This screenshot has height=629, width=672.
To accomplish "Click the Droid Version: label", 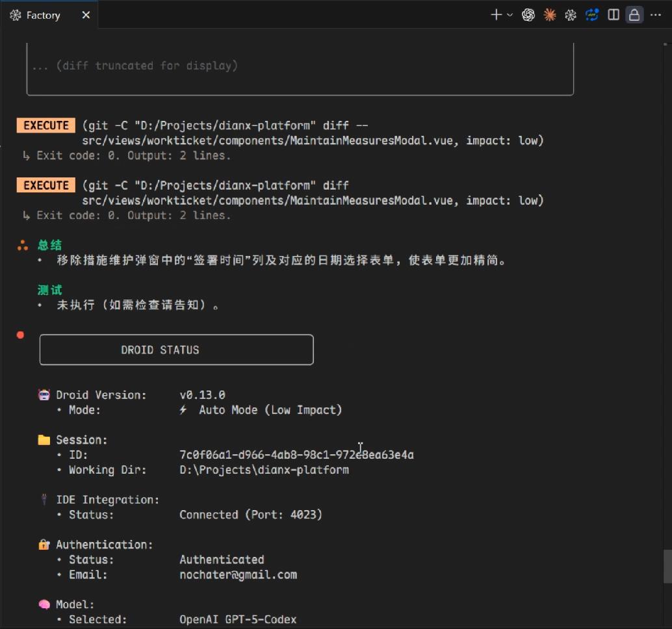I will (x=101, y=394).
